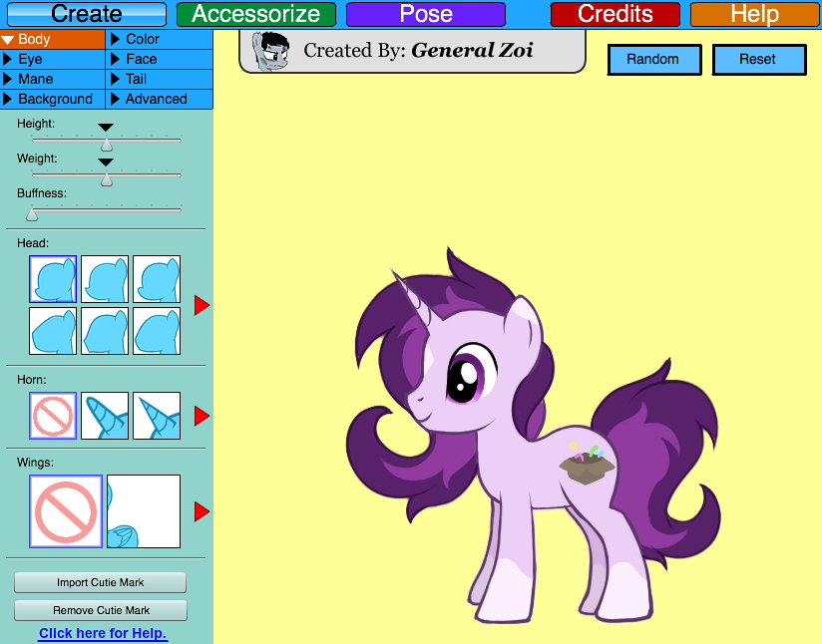Pick the straight unicorn horn style

coord(157,416)
